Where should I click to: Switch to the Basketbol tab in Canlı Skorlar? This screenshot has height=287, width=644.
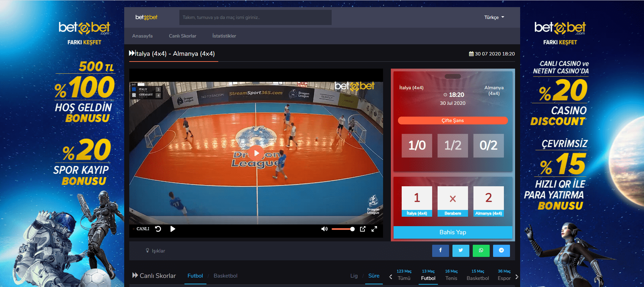tap(225, 276)
